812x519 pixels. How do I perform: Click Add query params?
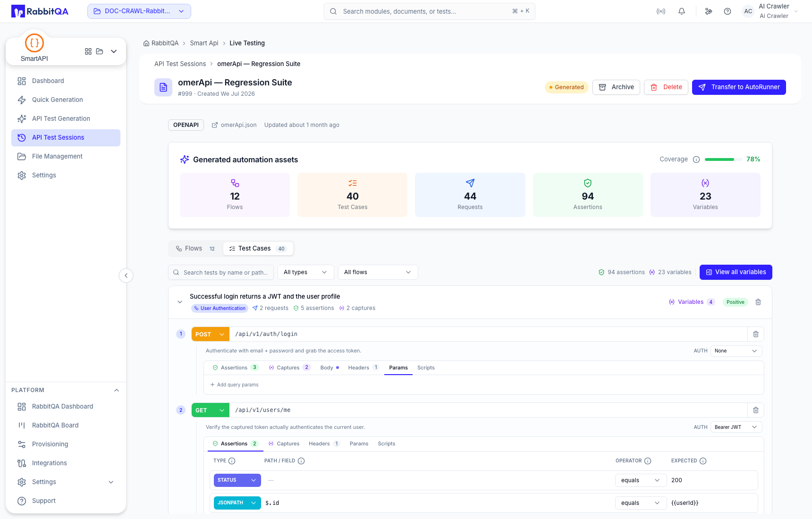(x=234, y=385)
